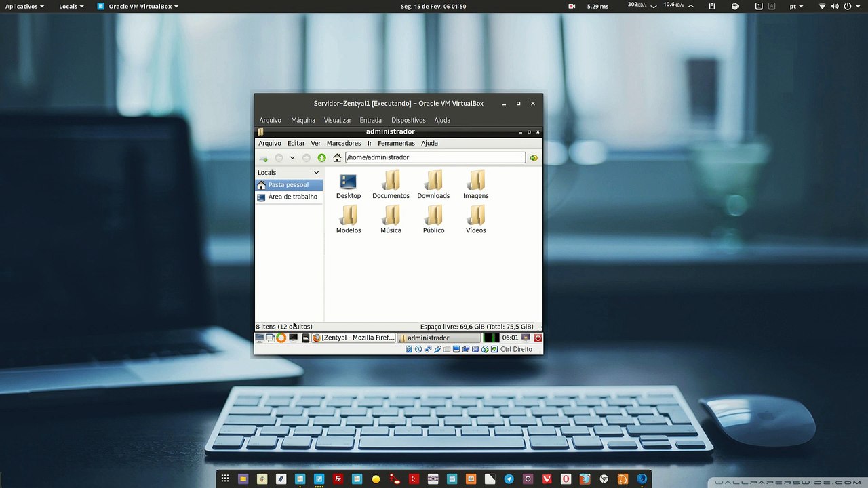Open VirtualBox Dispositivos menu
868x488 pixels.
point(408,120)
